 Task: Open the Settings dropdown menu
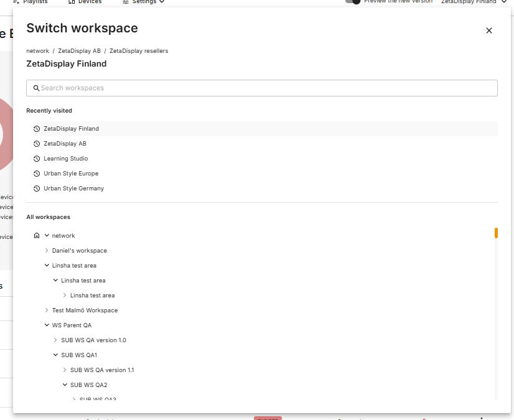(x=144, y=2)
